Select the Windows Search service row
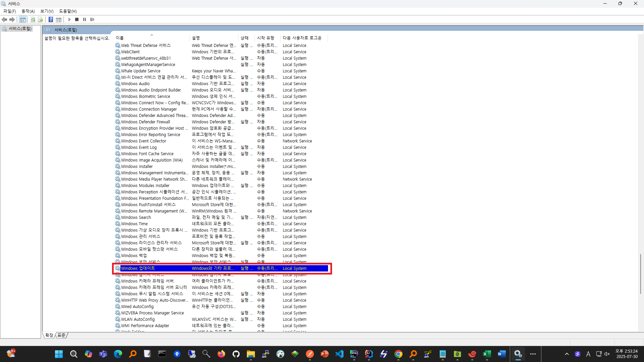644x362 pixels. coord(136,218)
